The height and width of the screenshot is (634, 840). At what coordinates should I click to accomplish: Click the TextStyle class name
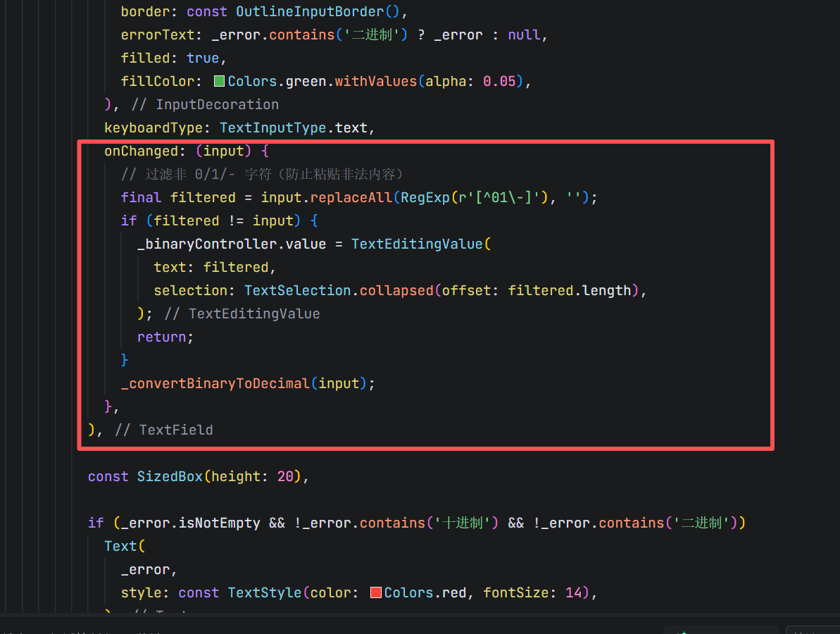265,592
